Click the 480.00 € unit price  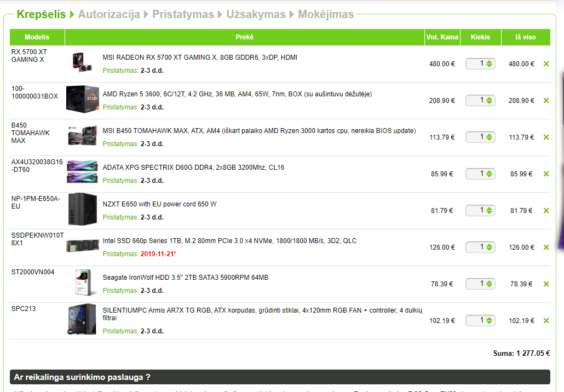point(442,64)
